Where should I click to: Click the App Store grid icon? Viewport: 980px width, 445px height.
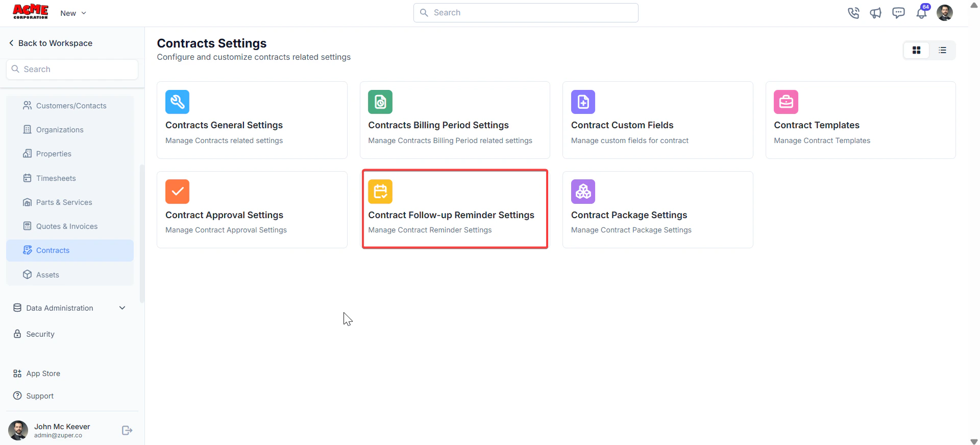pos(17,373)
